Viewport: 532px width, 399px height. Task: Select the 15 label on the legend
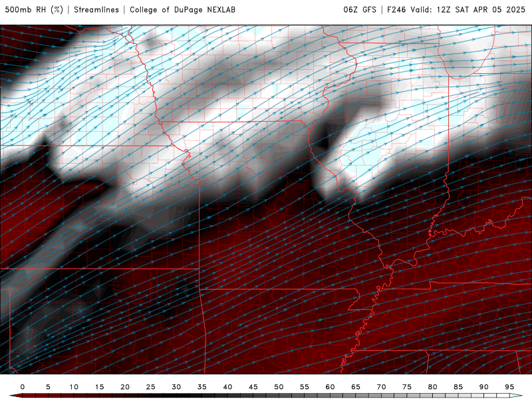99,387
